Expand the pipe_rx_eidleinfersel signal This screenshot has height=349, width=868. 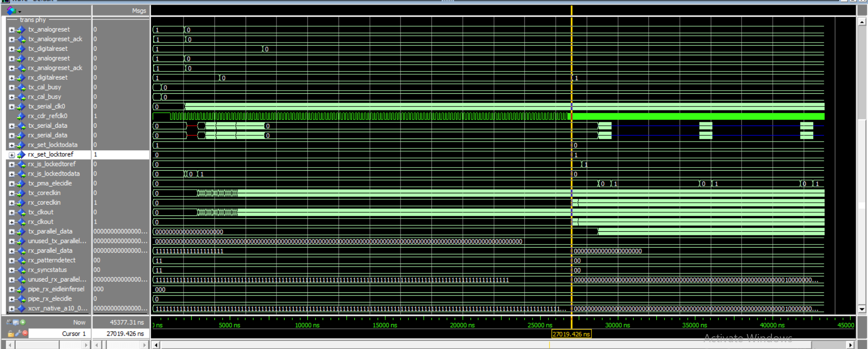pos(12,289)
